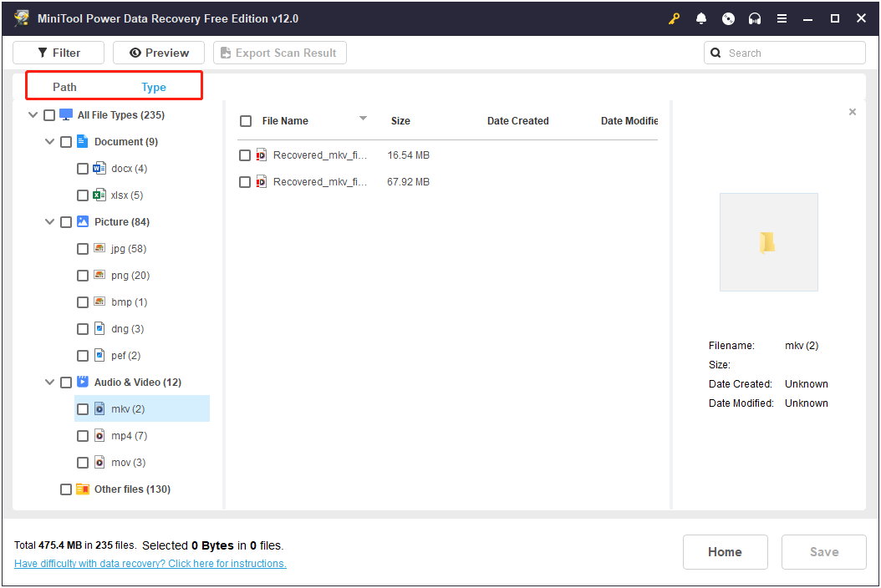Select the bmp (1) tree item label
This screenshot has width=881, height=588.
130,302
